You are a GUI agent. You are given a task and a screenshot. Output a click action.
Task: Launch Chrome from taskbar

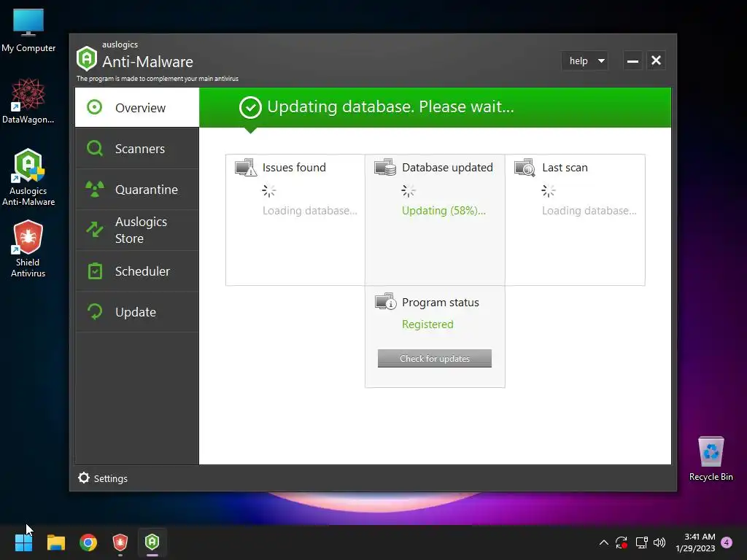pyautogui.click(x=88, y=542)
